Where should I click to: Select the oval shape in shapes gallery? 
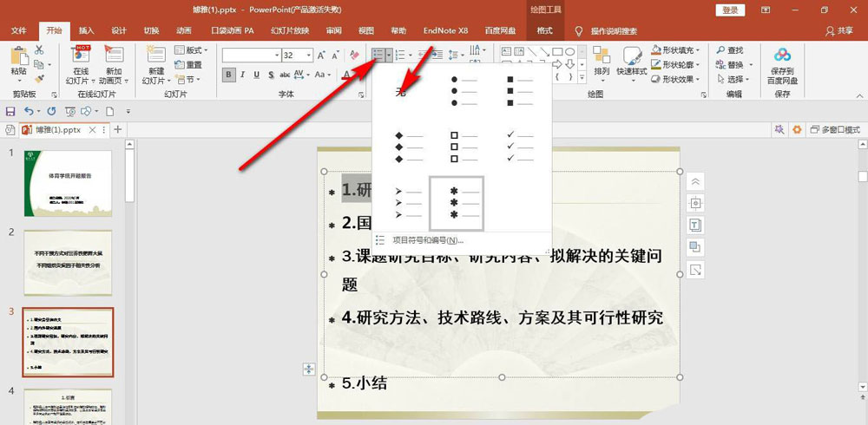click(x=569, y=51)
